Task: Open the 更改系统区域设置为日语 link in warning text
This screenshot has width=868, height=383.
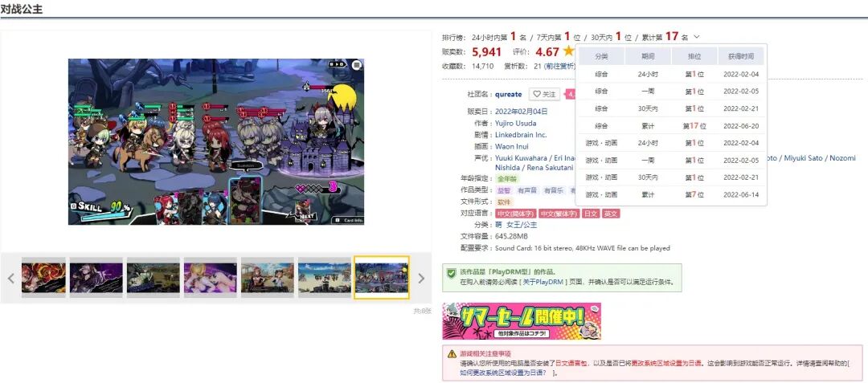Action: click(666, 363)
